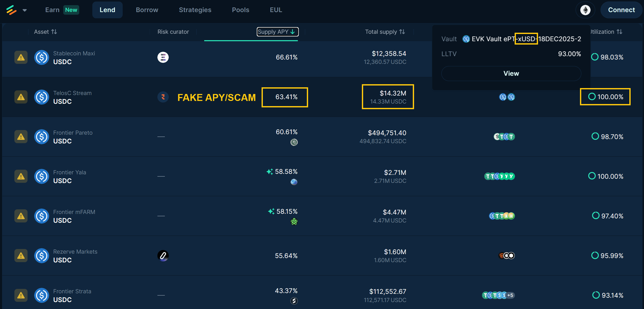Click the Frontier mFARM green reward icon
The image size is (644, 309).
pos(294,222)
